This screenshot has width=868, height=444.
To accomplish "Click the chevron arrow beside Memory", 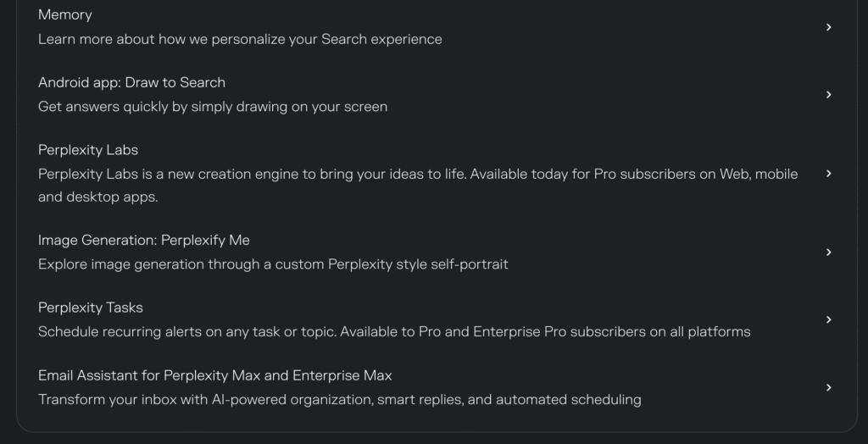I will (829, 27).
